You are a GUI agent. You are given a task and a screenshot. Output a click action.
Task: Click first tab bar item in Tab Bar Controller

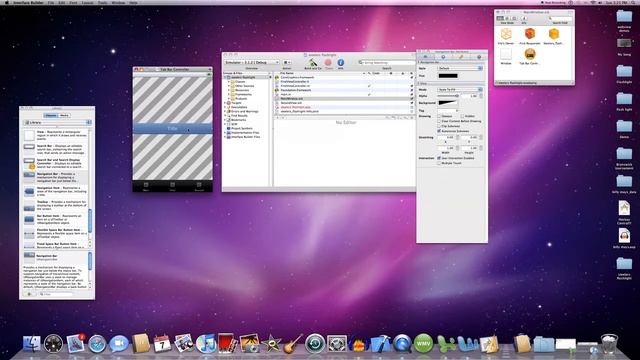pos(146,186)
